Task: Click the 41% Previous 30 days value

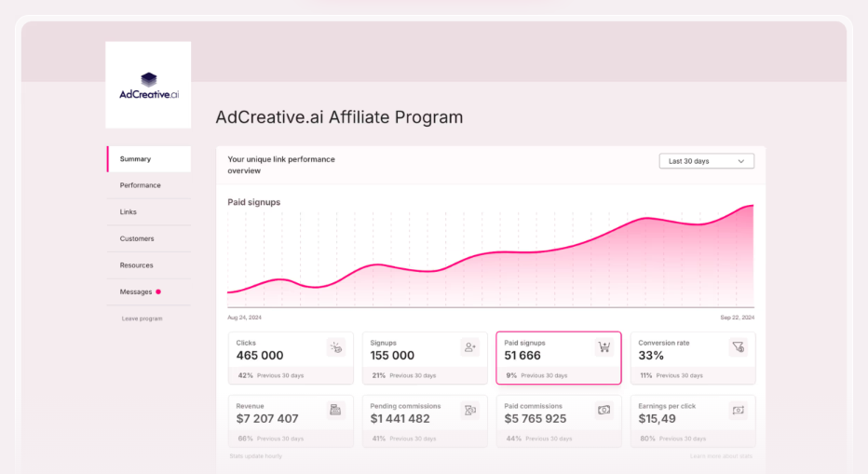Action: [x=404, y=439]
